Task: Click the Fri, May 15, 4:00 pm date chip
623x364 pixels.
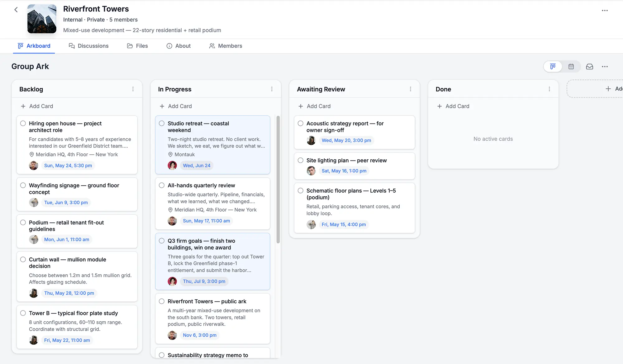Action: 344,224
